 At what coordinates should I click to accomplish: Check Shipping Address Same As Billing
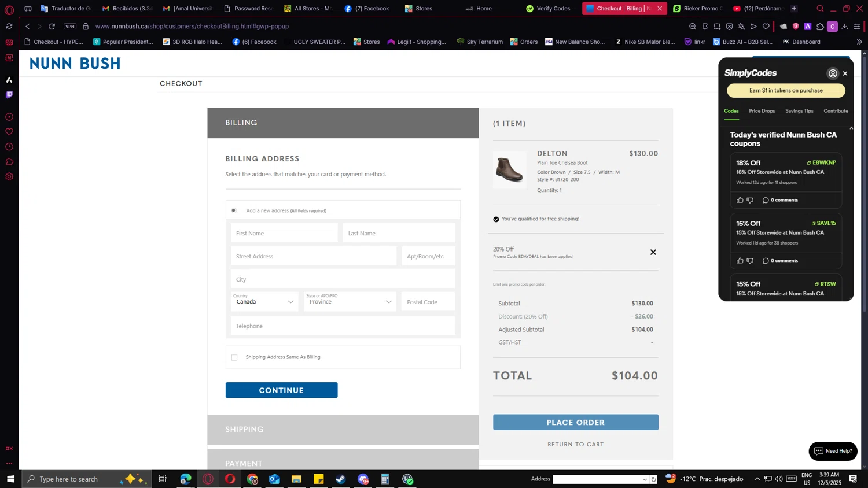pos(234,357)
